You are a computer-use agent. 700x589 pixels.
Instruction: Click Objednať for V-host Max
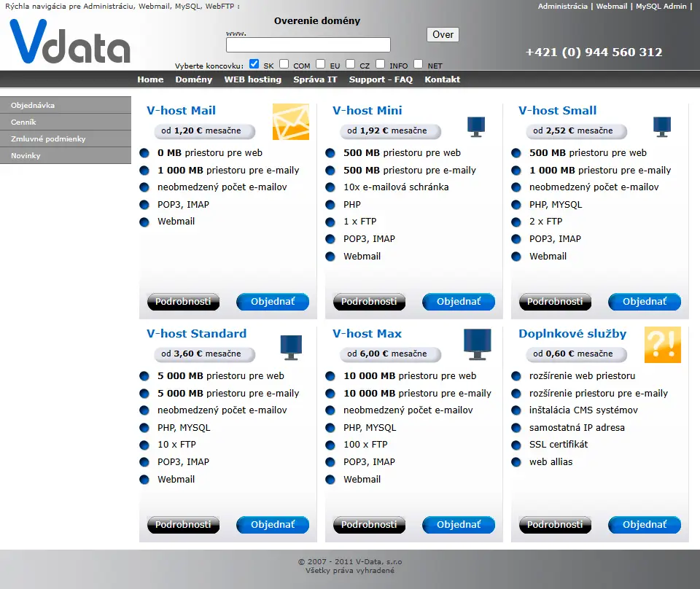(x=459, y=525)
